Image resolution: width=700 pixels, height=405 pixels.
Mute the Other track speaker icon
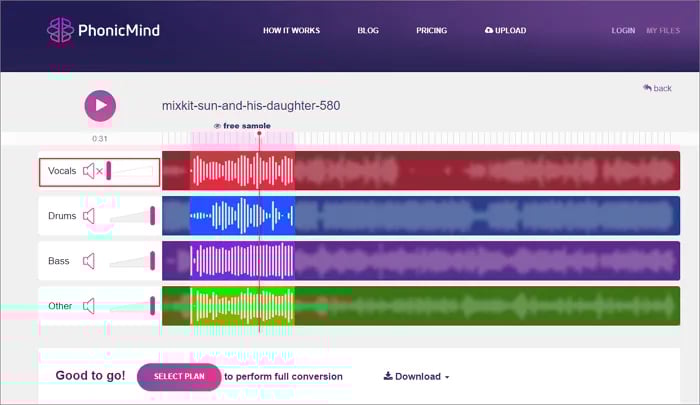click(89, 306)
